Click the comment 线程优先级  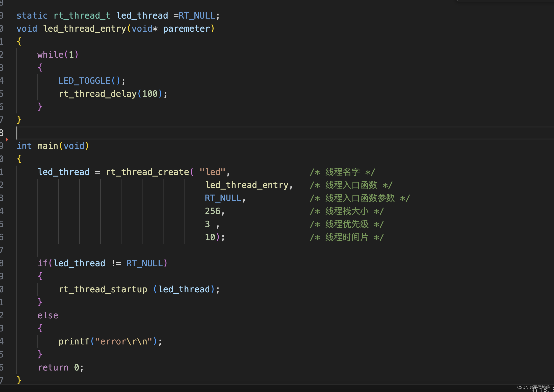(347, 224)
